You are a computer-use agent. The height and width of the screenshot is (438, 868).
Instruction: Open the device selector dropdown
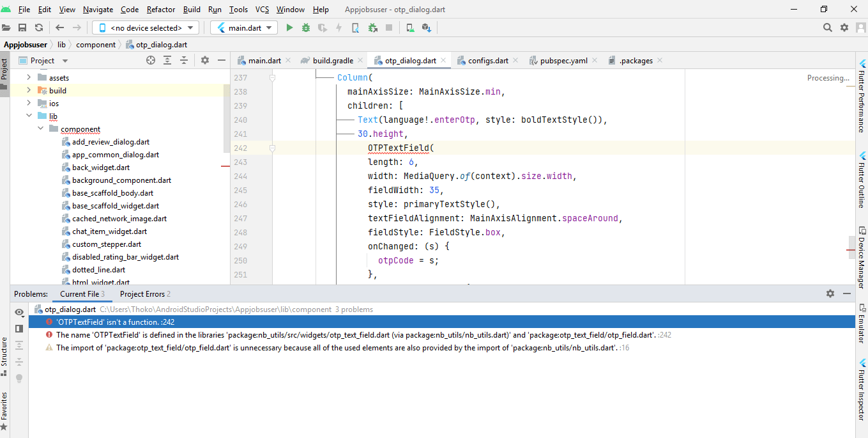click(x=146, y=27)
